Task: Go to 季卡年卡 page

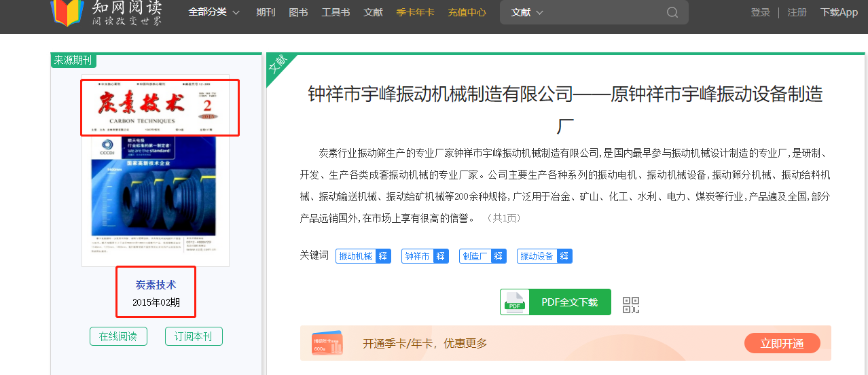Action: [415, 12]
